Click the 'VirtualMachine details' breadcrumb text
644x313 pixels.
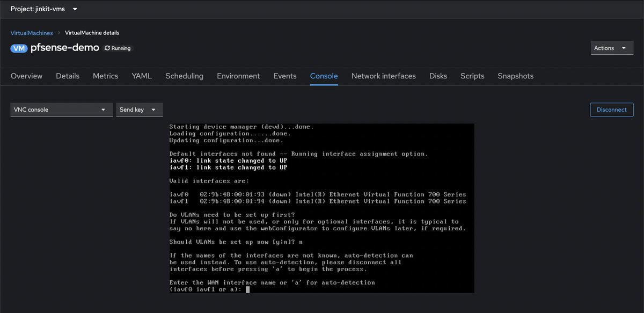92,33
